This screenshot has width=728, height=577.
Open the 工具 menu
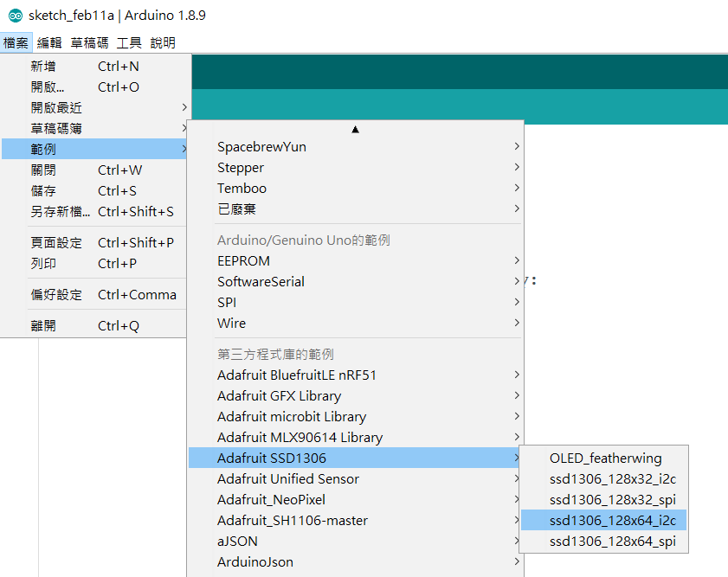click(129, 43)
